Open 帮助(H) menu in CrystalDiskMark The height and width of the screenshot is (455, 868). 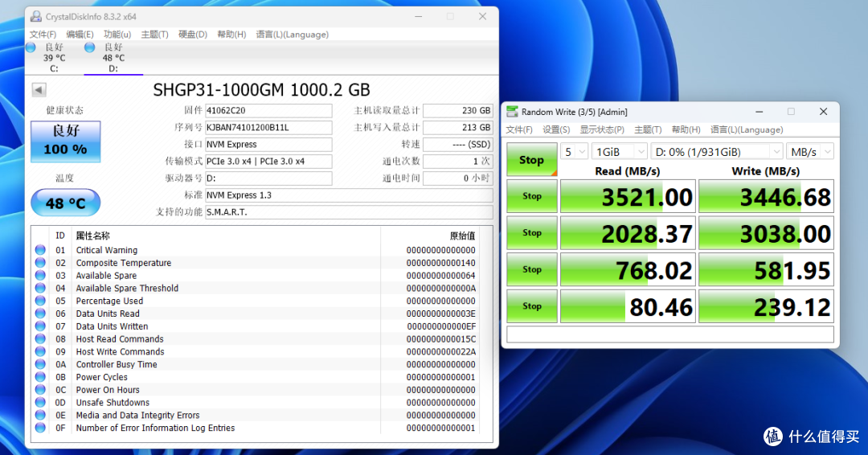(686, 129)
